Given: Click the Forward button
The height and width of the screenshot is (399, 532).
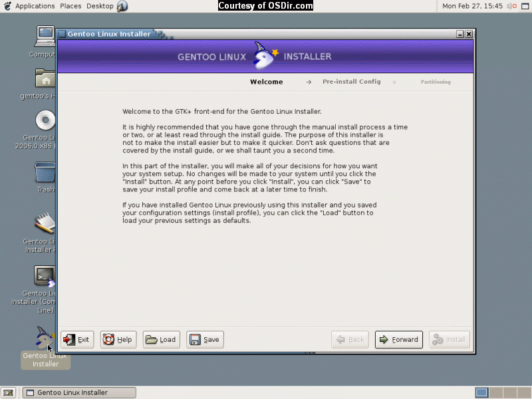Looking at the screenshot, I should (398, 340).
